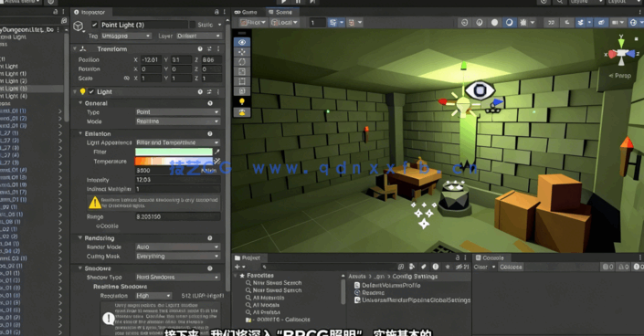
Task: Click the Scene orientation gizmo
Action: (621, 53)
